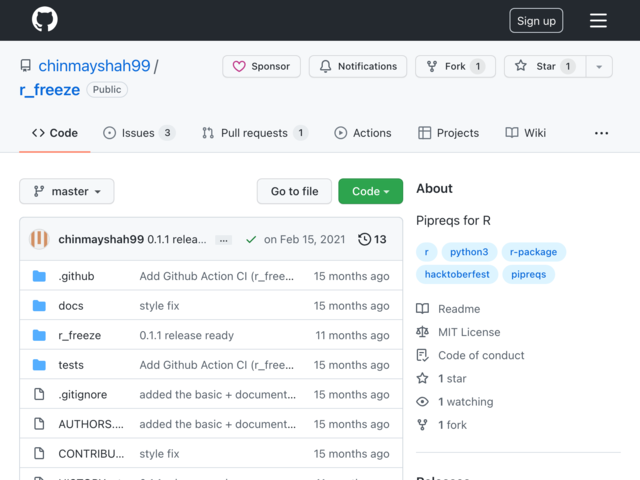The width and height of the screenshot is (640, 480).
Task: Switch to the Wiki tab
Action: [525, 133]
